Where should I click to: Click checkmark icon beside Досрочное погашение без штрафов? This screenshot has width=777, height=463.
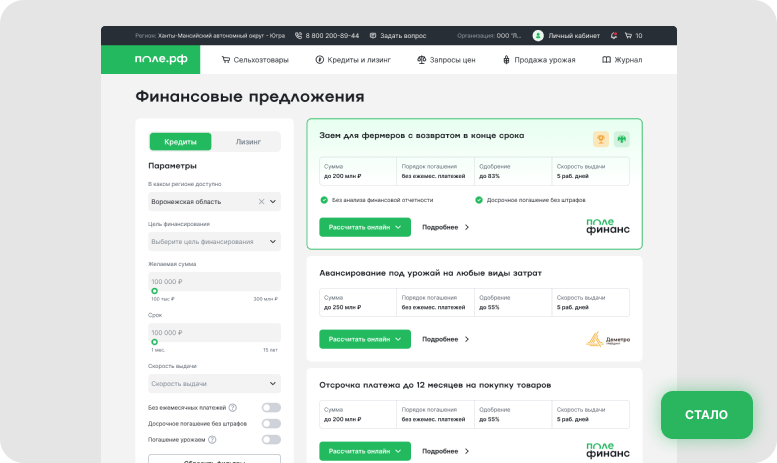(x=479, y=200)
